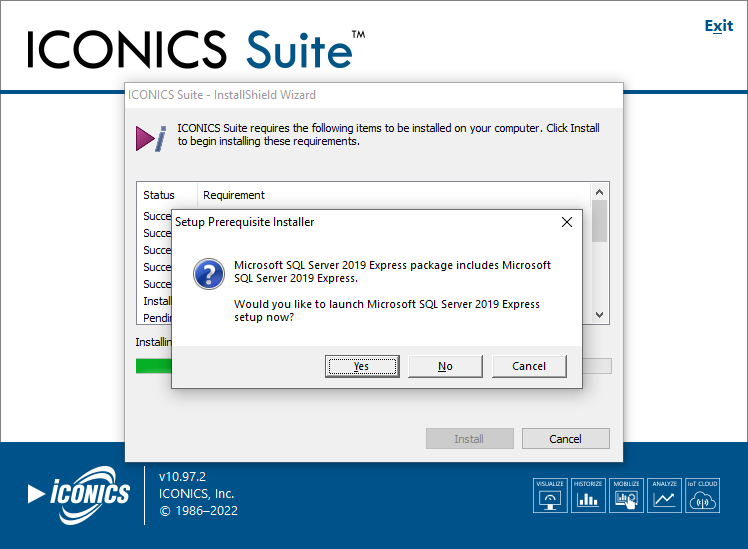Click the requirements list scrollbar thumb
The image size is (748, 549).
600,221
